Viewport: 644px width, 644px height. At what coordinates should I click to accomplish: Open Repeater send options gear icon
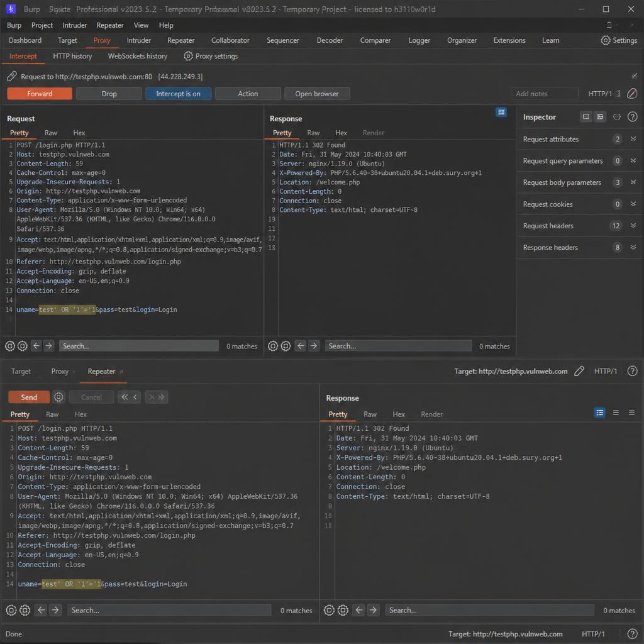tap(58, 397)
